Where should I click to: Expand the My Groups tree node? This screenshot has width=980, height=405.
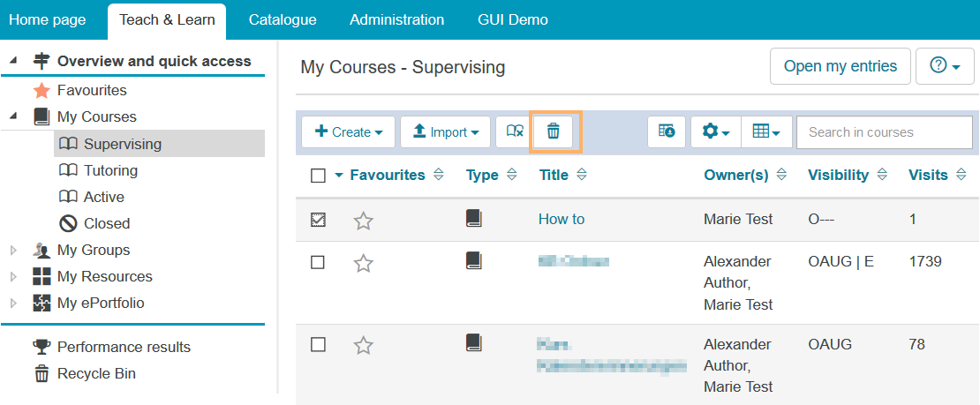(x=13, y=250)
